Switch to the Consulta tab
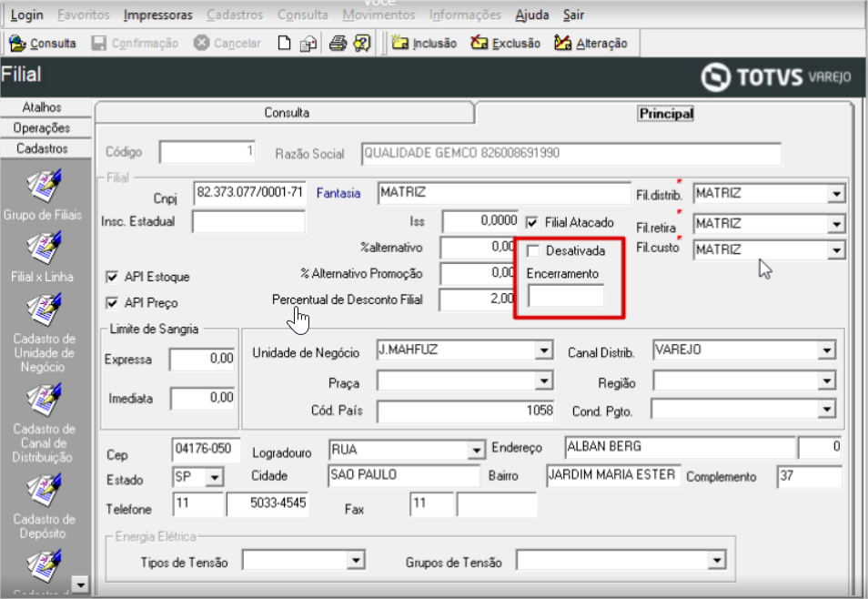The height and width of the screenshot is (599, 868). (286, 113)
